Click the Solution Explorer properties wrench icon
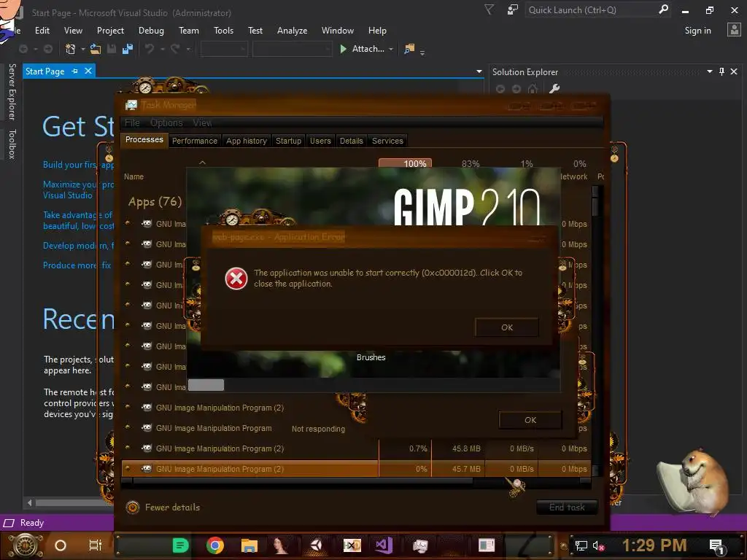This screenshot has height=560, width=747. pos(554,88)
